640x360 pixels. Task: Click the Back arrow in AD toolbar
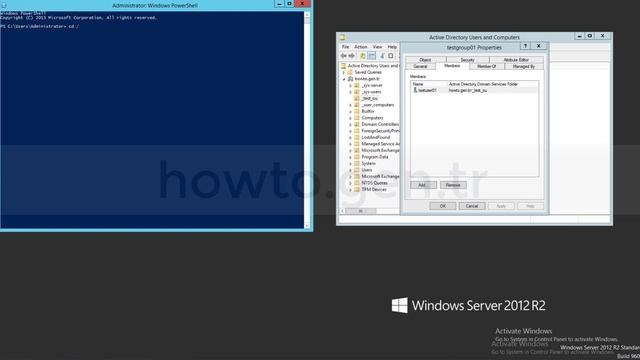point(343,56)
